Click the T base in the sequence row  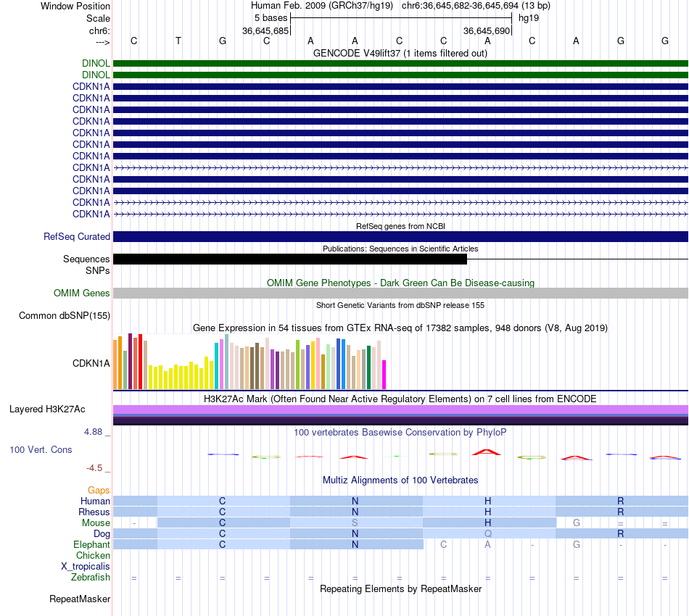[178, 41]
